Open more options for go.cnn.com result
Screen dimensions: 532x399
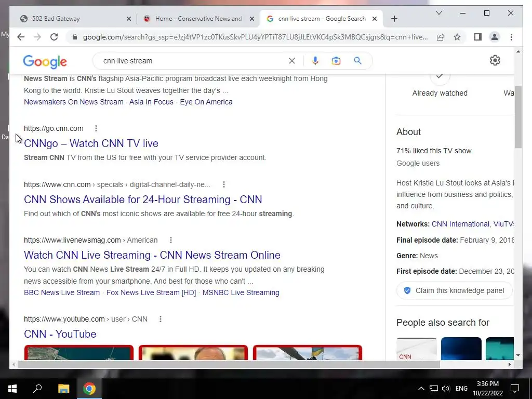tap(96, 128)
